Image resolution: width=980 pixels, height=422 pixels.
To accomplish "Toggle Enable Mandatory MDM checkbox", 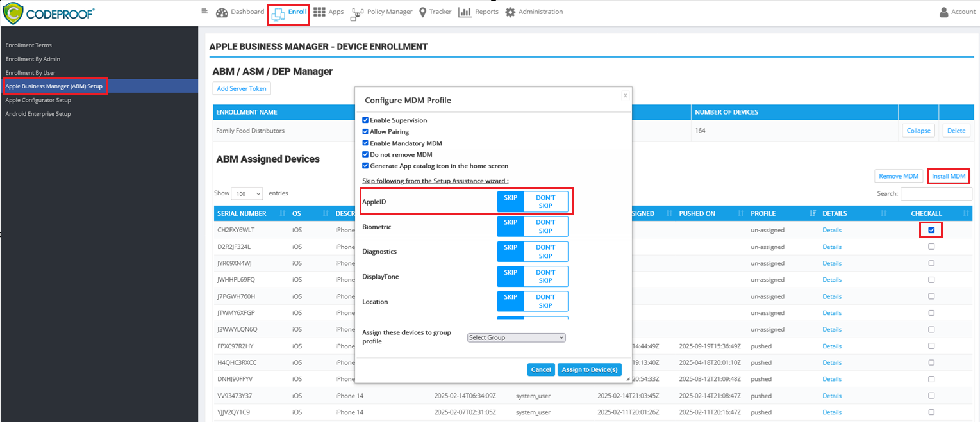I will (365, 143).
